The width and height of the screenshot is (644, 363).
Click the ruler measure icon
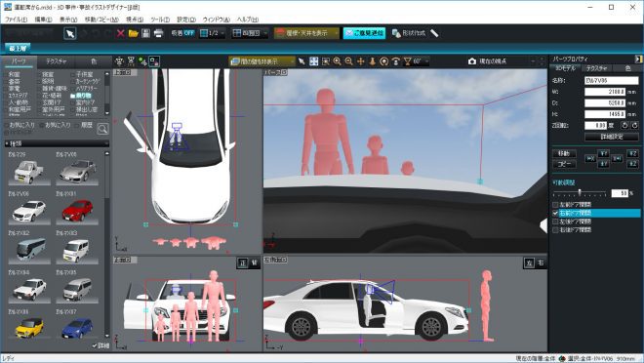click(x=434, y=33)
